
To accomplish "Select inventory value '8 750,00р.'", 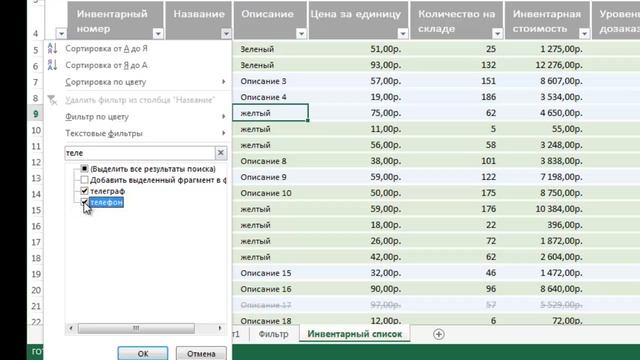I will [x=547, y=193].
